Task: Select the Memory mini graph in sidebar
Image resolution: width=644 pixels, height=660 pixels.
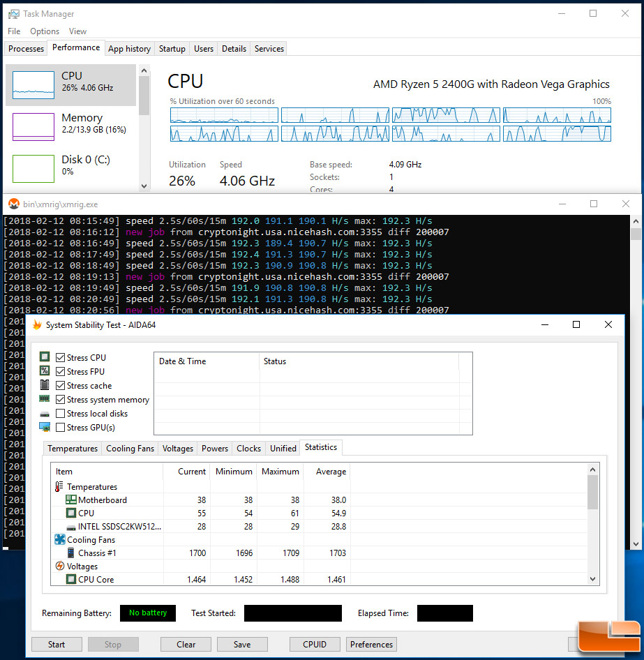Action: [33, 127]
